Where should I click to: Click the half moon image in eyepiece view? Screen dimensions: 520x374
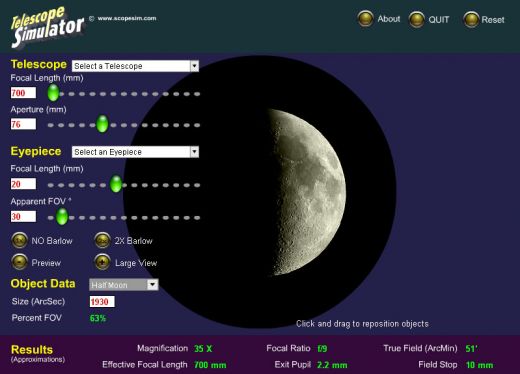point(307,192)
